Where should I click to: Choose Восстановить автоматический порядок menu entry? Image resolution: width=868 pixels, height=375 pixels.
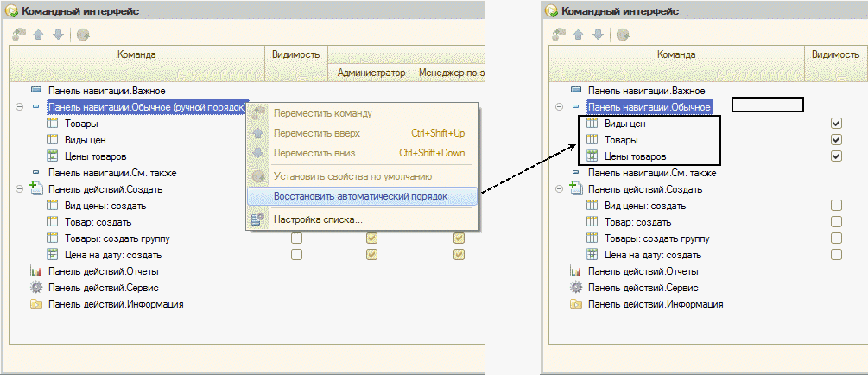[362, 196]
